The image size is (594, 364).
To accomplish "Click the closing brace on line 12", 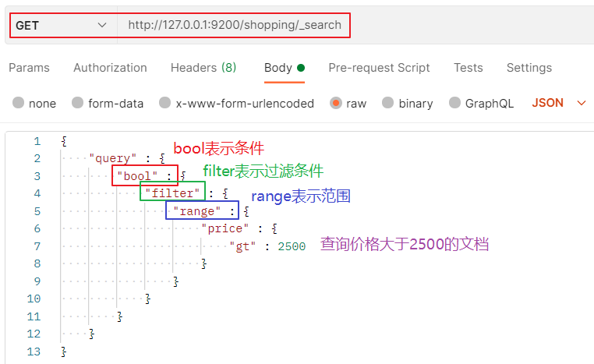I will [91, 334].
